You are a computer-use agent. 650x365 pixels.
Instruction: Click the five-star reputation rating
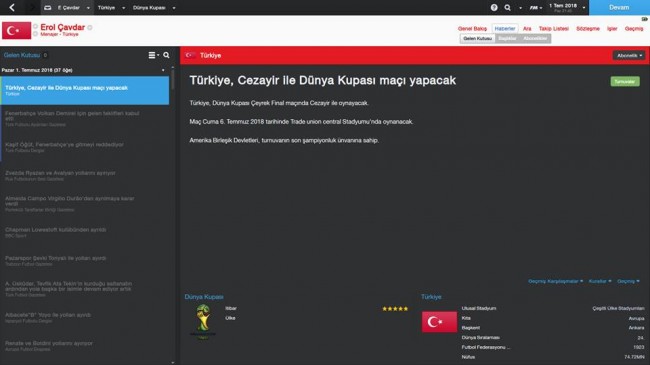[395, 309]
